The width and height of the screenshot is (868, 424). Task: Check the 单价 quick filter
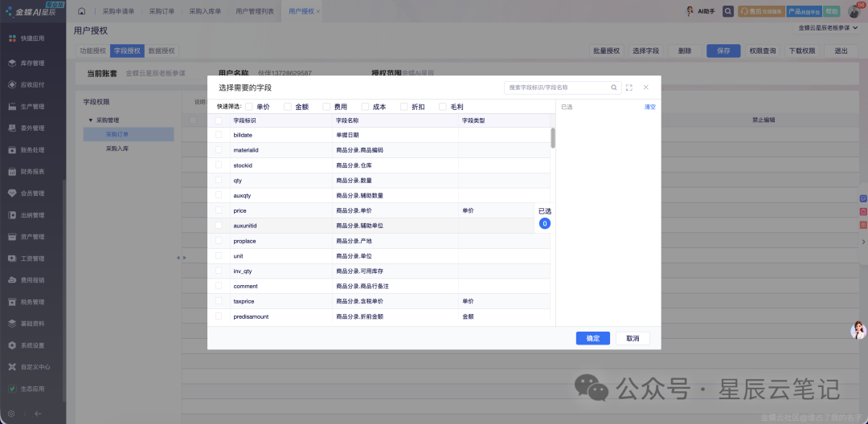click(249, 107)
